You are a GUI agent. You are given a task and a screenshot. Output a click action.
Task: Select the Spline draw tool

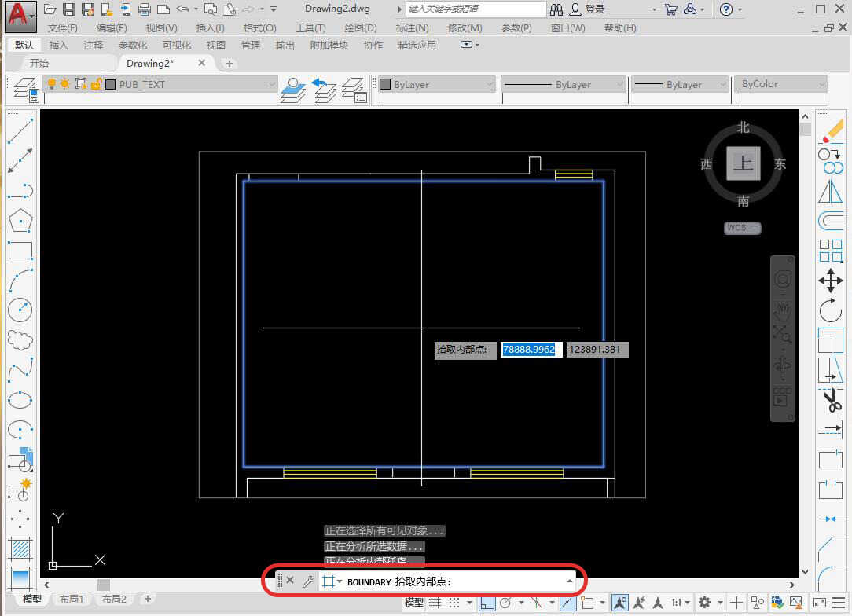point(20,370)
